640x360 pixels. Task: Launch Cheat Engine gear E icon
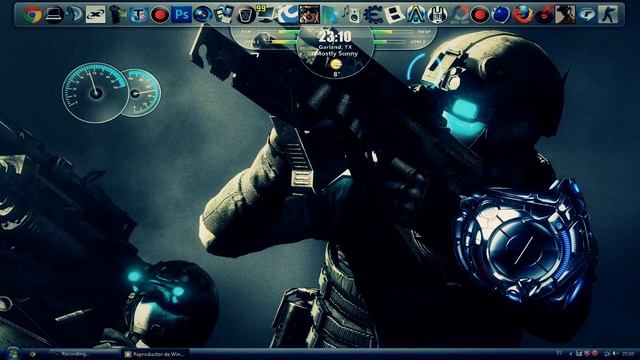click(373, 15)
